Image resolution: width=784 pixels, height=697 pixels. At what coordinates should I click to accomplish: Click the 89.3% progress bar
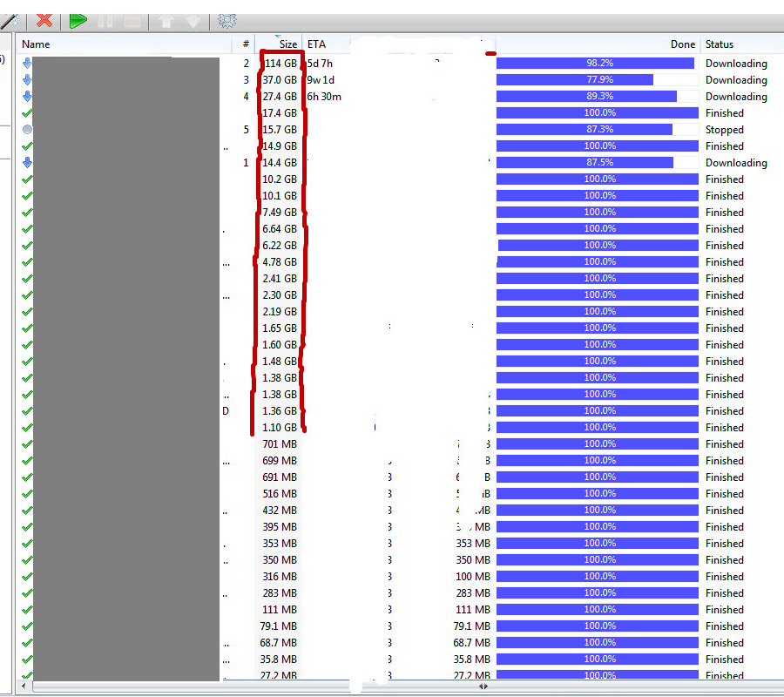(598, 96)
